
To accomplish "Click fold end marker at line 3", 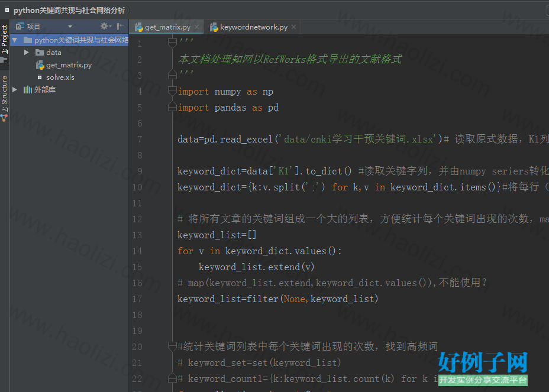I will coord(172,75).
